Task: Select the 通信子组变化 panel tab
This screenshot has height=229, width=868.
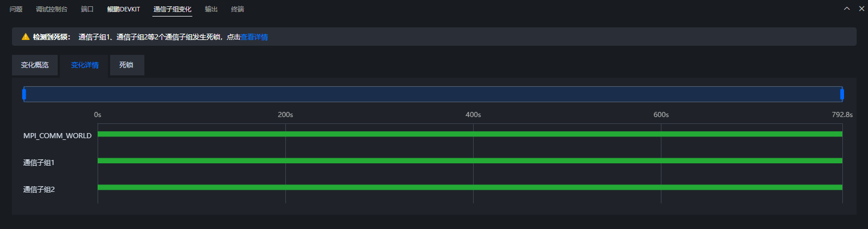Action: (172, 9)
